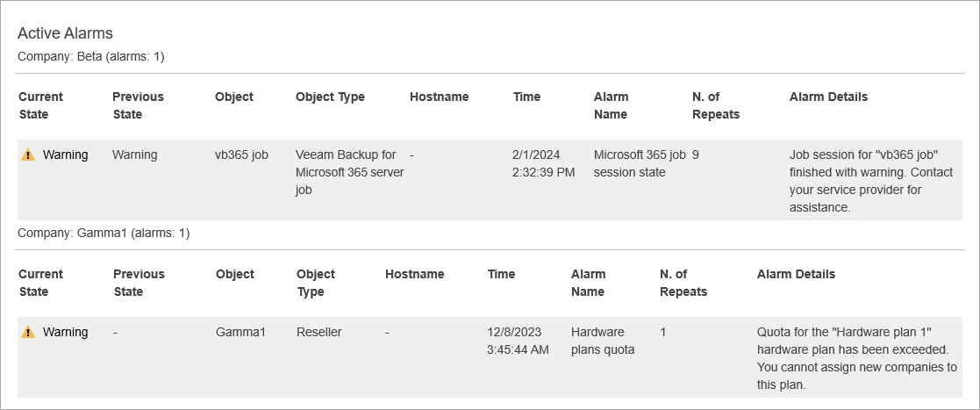980x410 pixels.
Task: Click N. of Repeats header in Beta table
Action: pos(715,105)
